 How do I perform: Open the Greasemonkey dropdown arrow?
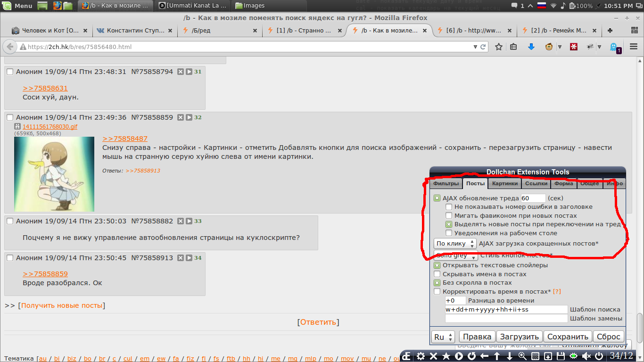click(x=560, y=47)
